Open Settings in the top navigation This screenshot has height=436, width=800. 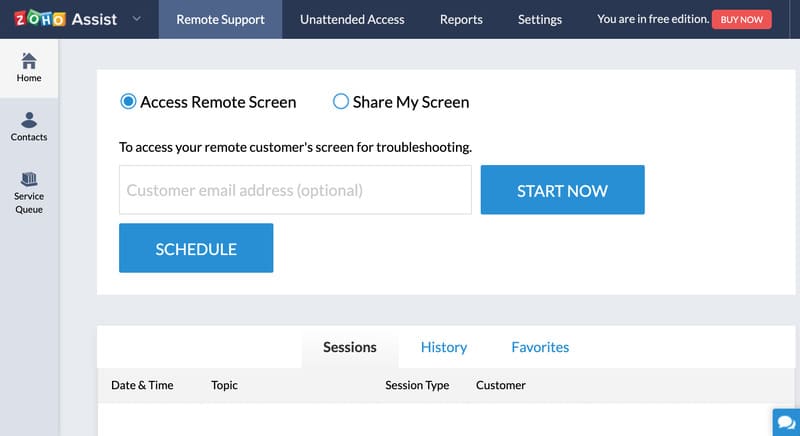[x=540, y=19]
